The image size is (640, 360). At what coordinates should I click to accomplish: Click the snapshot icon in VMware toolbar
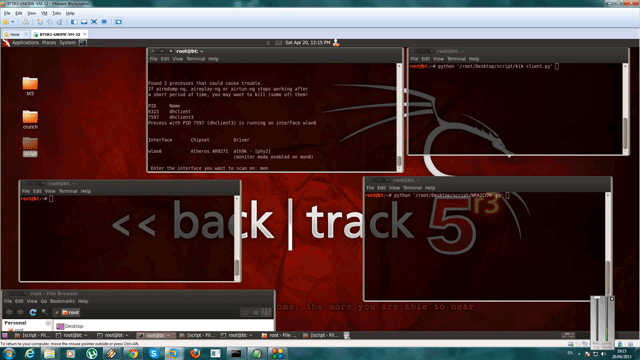pos(40,22)
